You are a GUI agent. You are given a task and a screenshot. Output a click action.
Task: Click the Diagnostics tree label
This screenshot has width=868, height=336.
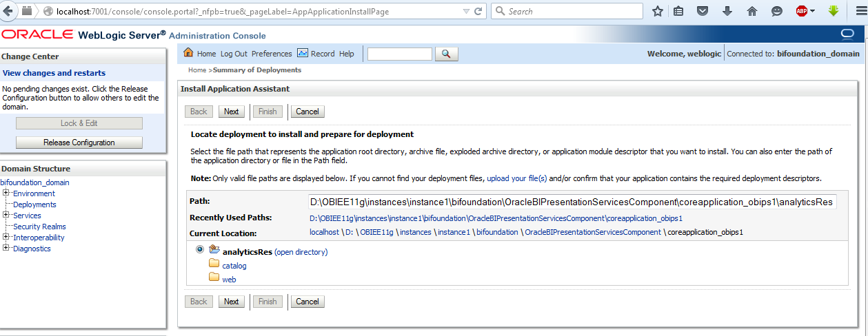coord(32,249)
